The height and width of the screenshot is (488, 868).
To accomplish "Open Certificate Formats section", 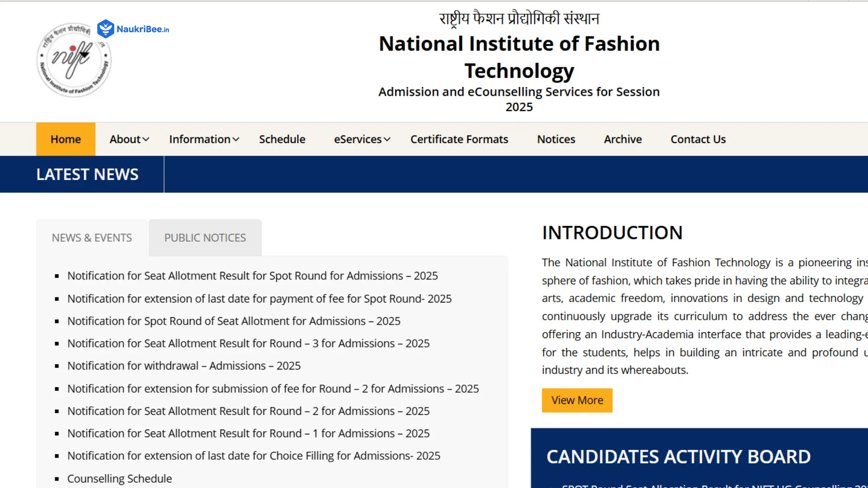I will [459, 139].
